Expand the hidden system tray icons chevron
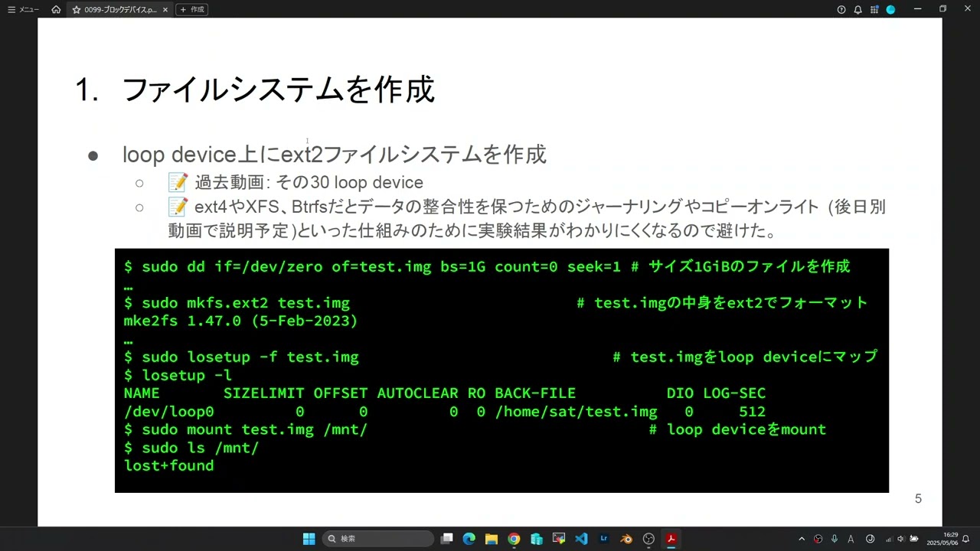Image resolution: width=980 pixels, height=551 pixels. [x=802, y=539]
